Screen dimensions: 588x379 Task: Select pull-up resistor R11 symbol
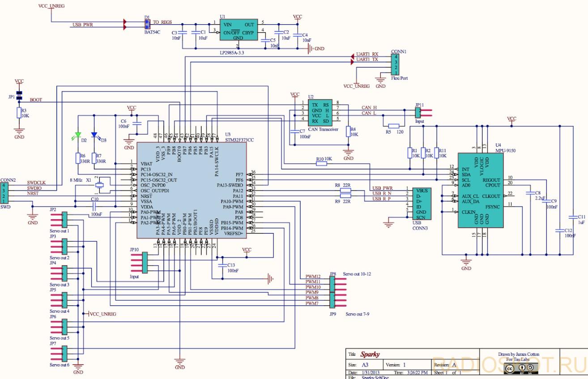tap(436, 153)
